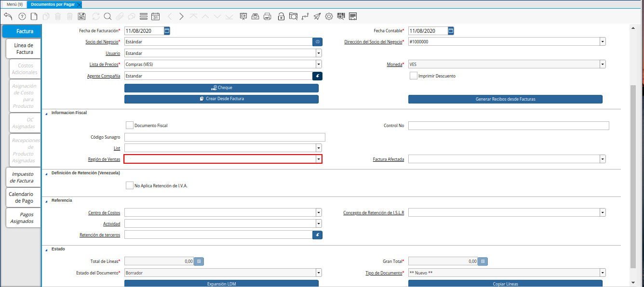644x287 pixels.
Task: Toggle grid view with stacked lines icon
Action: click(143, 16)
